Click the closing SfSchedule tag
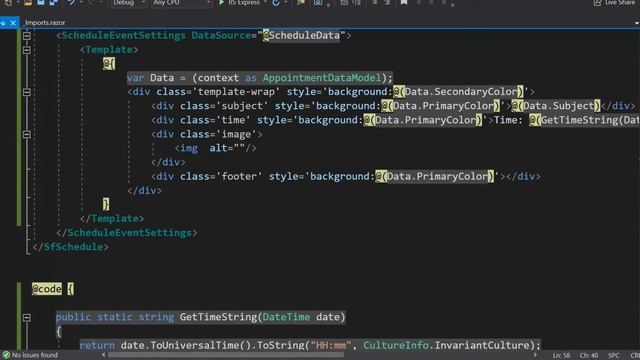This screenshot has height=360, width=640. 70,247
